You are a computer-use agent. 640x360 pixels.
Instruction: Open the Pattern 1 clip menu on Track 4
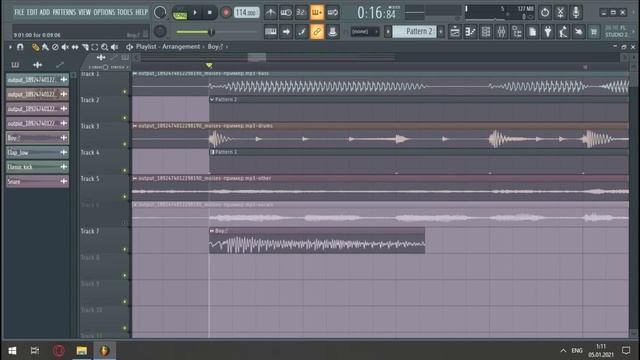coord(212,152)
